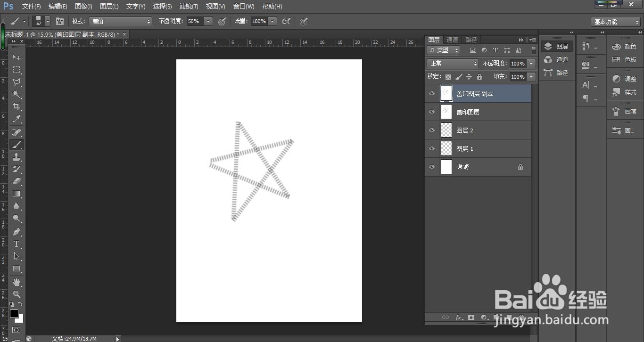Enable airbrush mode icon in options bar
The height and width of the screenshot is (342, 644).
point(286,21)
